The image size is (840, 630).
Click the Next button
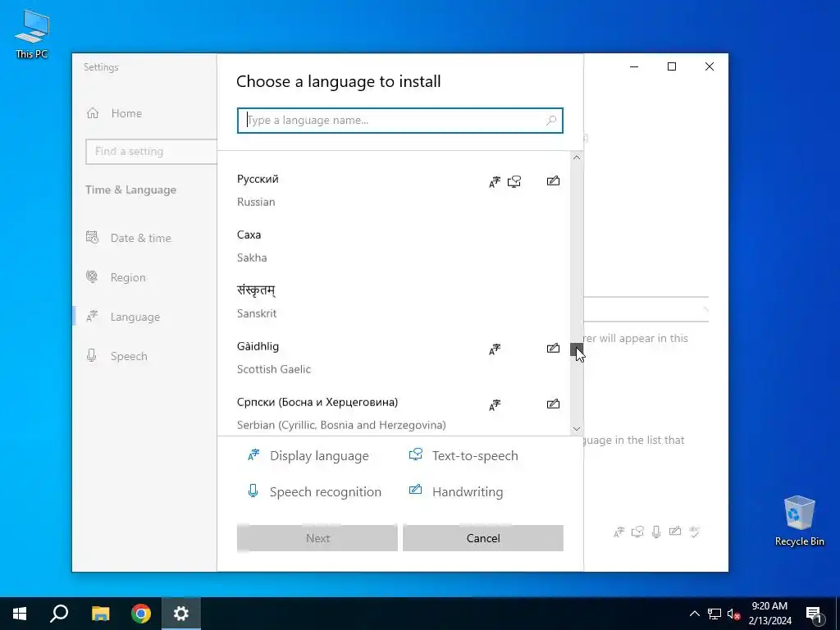(x=317, y=538)
